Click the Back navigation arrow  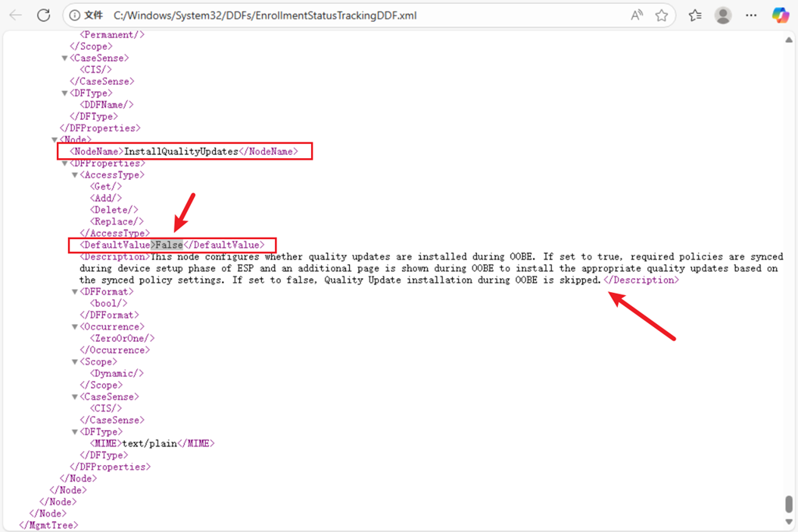click(x=16, y=16)
